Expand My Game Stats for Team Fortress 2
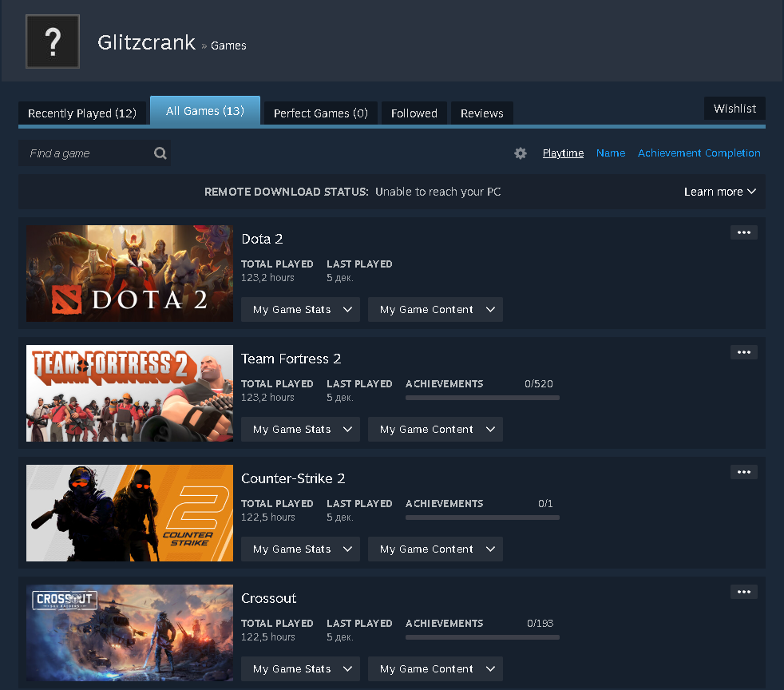 point(300,430)
